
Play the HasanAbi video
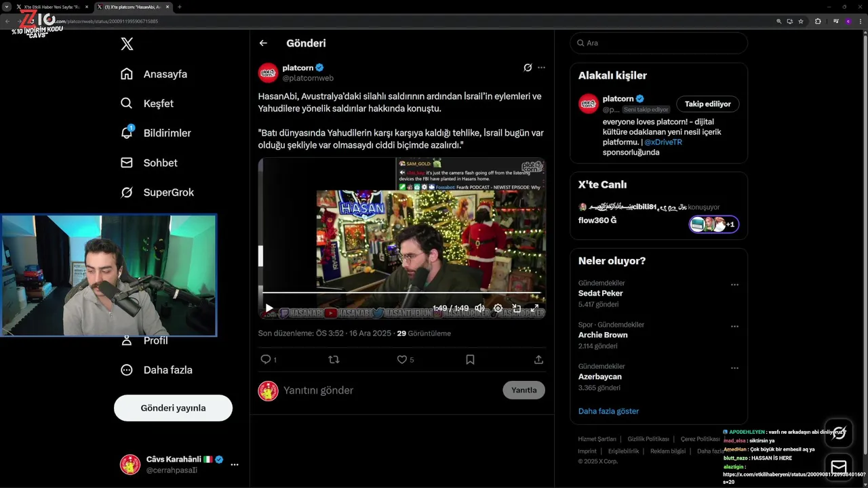(269, 308)
